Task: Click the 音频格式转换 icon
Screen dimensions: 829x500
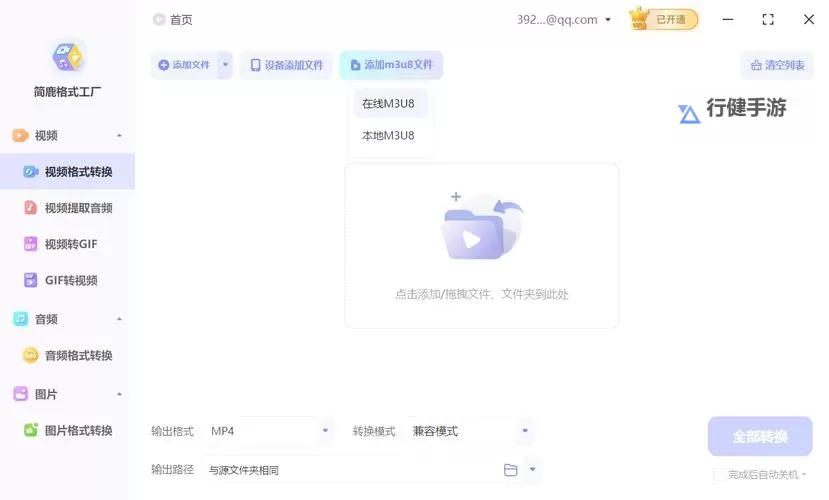Action: click(31, 355)
